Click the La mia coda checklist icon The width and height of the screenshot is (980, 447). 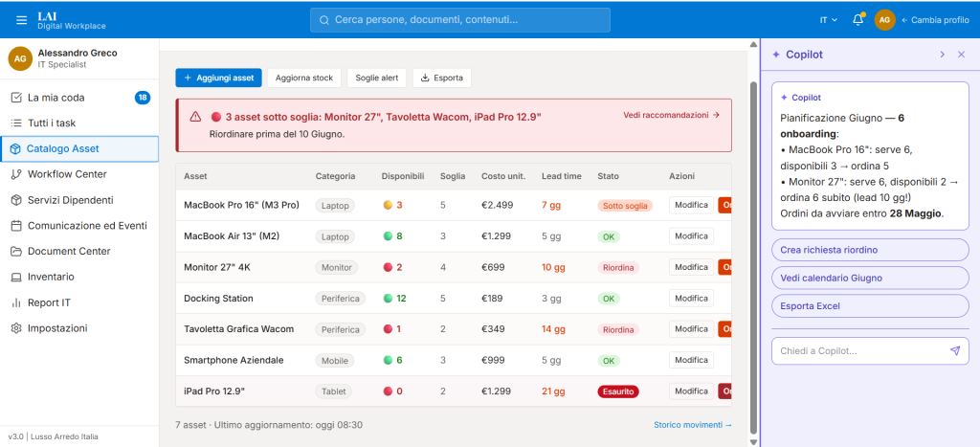tap(16, 98)
